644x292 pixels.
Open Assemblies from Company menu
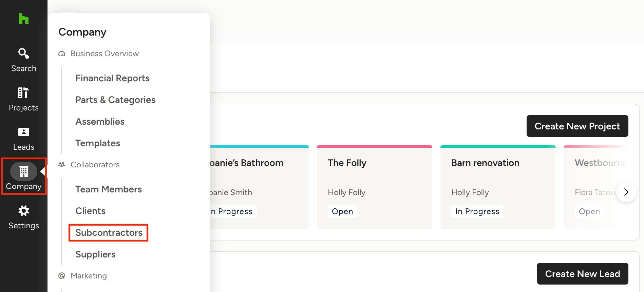tap(100, 122)
